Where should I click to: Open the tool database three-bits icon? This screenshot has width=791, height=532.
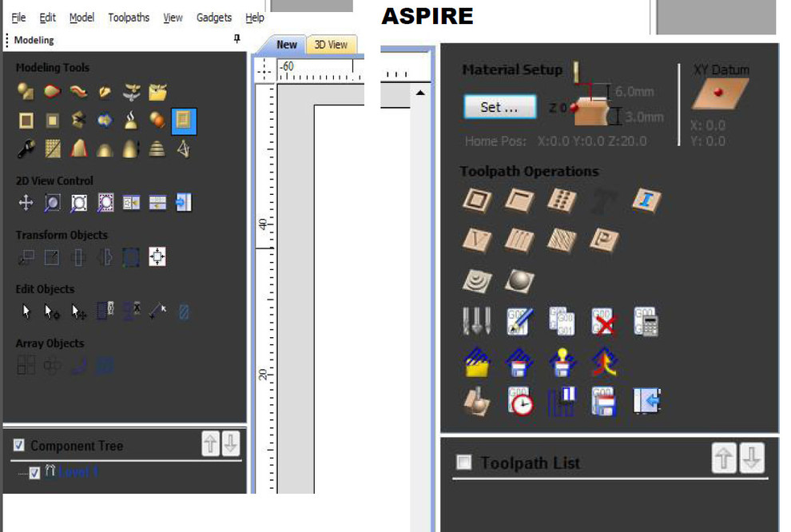click(x=477, y=320)
